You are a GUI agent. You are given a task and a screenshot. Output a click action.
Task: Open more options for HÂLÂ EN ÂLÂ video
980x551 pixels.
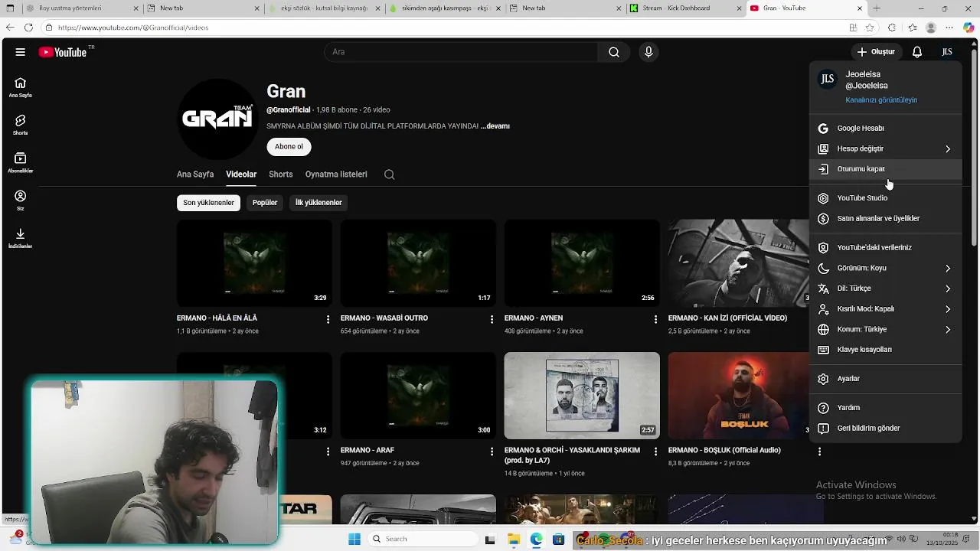(328, 319)
